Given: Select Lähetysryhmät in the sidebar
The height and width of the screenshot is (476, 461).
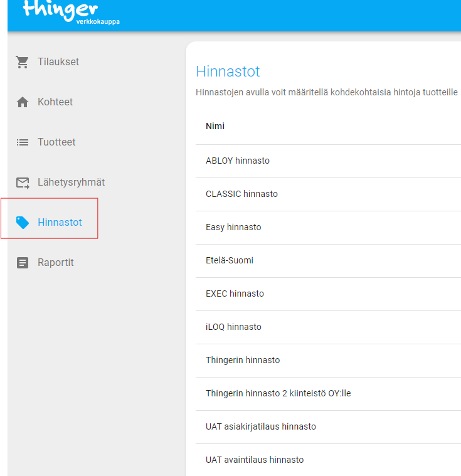Looking at the screenshot, I should point(71,182).
